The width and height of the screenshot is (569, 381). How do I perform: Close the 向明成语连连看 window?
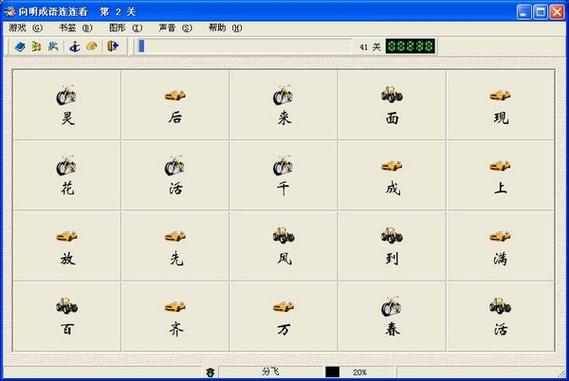pos(557,12)
